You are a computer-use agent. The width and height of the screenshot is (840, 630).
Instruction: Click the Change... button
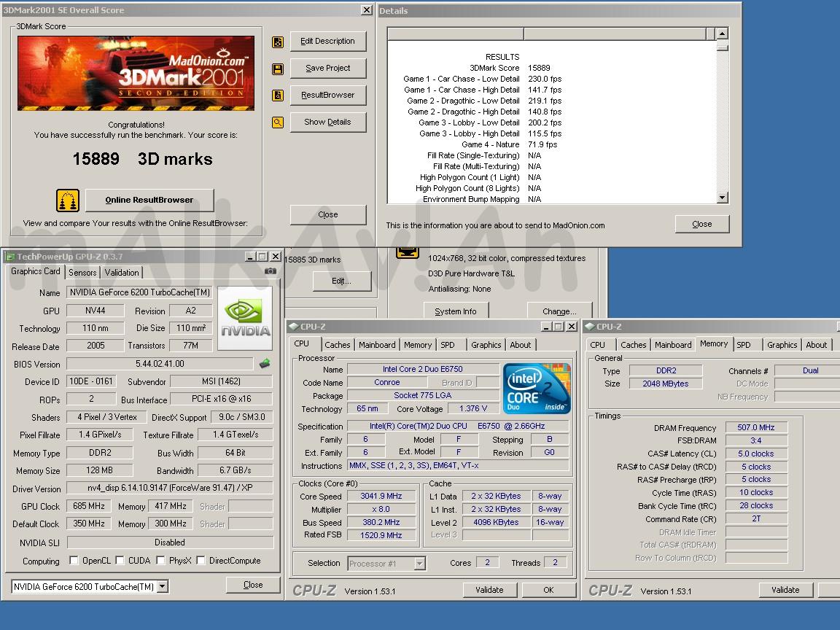pyautogui.click(x=559, y=311)
